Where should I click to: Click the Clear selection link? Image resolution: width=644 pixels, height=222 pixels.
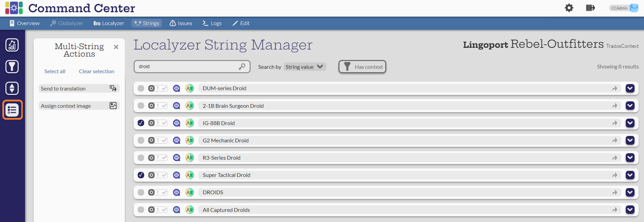point(96,72)
